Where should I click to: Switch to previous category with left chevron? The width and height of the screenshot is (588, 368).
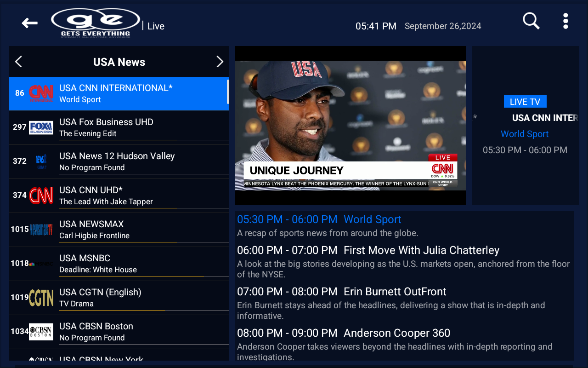(18, 62)
